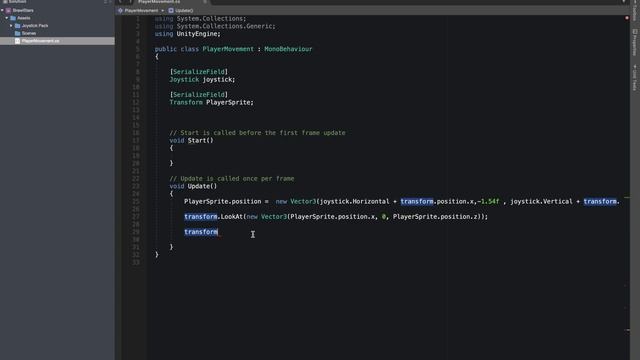Click the Assets folder icon
The image size is (640, 360).
click(x=13, y=18)
